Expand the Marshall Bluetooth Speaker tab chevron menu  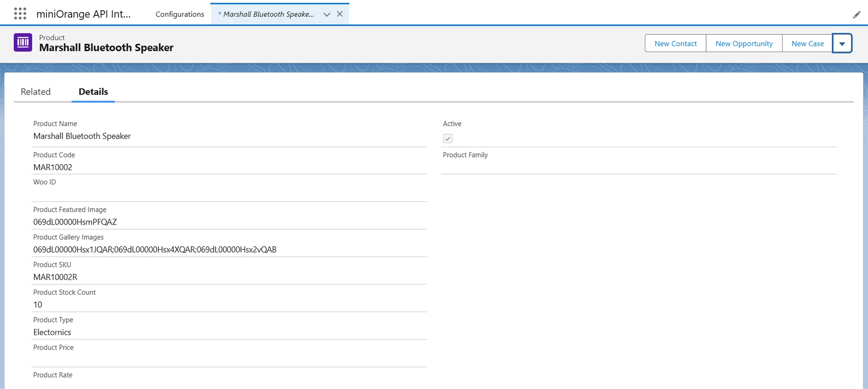pos(327,14)
